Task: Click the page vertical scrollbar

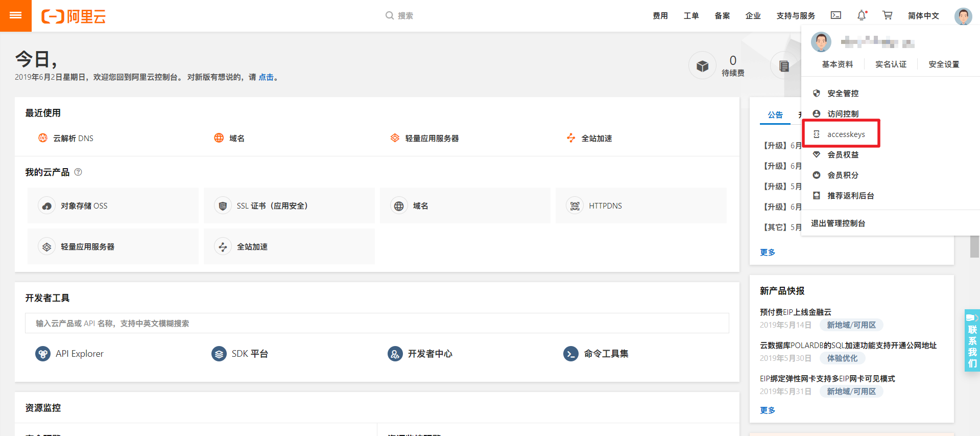Action: click(x=974, y=245)
